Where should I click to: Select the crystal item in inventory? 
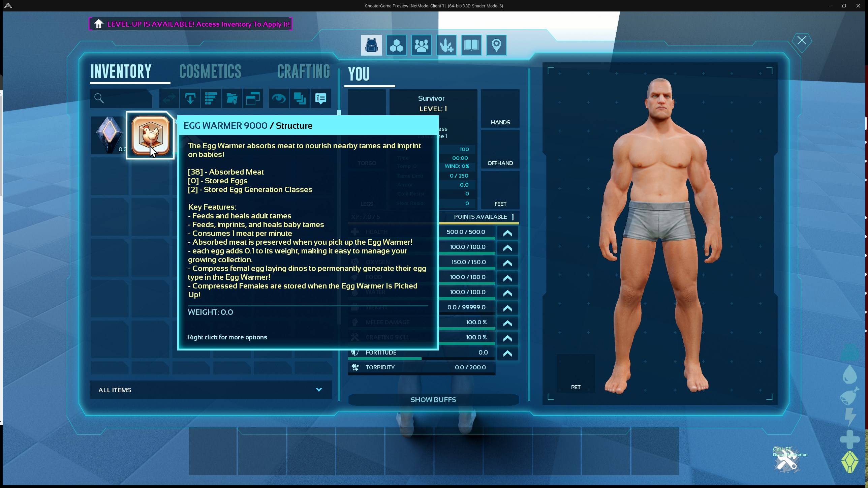tap(108, 135)
